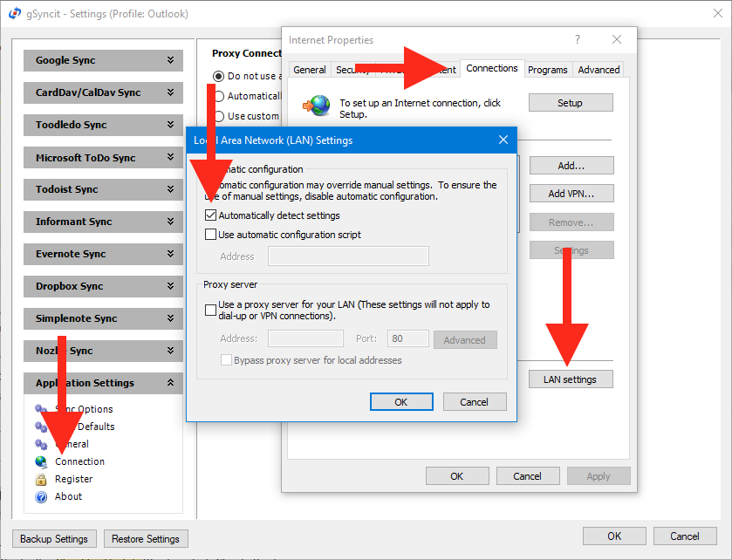732x560 pixels.
Task: Expand the Evernote Sync section
Action: pos(103,254)
